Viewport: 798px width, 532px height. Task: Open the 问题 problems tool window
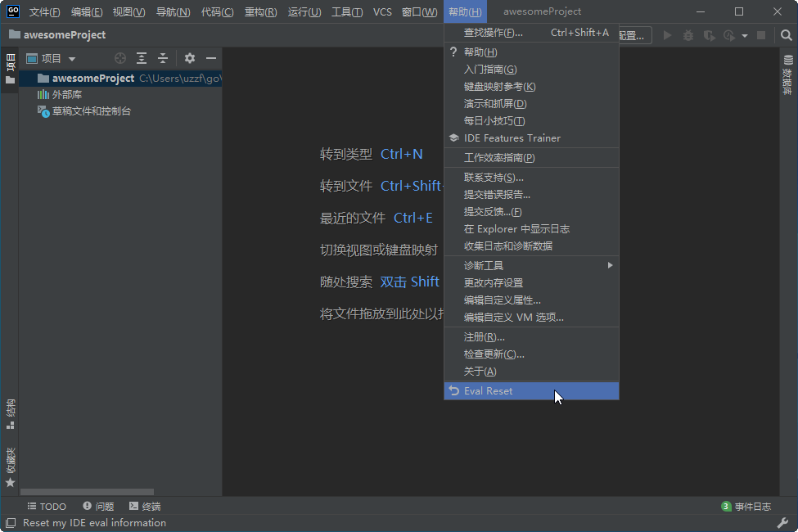tap(98, 507)
